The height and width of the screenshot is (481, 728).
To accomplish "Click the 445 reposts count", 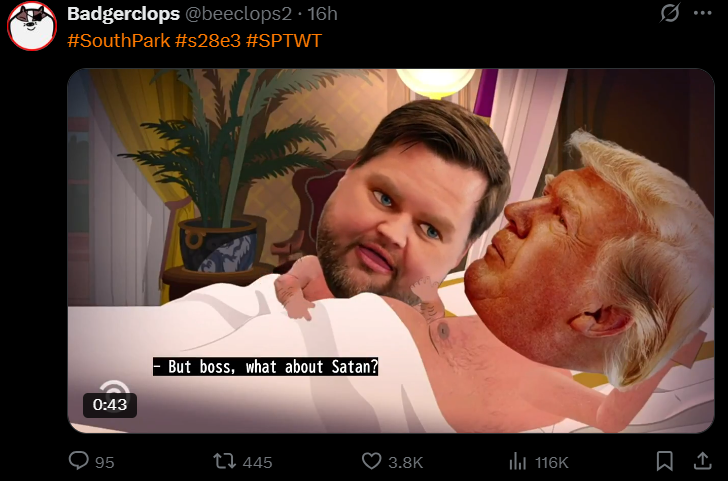I will pyautogui.click(x=257, y=462).
